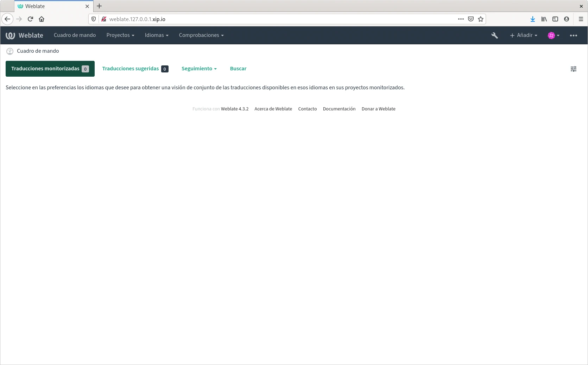The width and height of the screenshot is (588, 365).
Task: Click the Donar a Weblate link
Action: pyautogui.click(x=378, y=109)
